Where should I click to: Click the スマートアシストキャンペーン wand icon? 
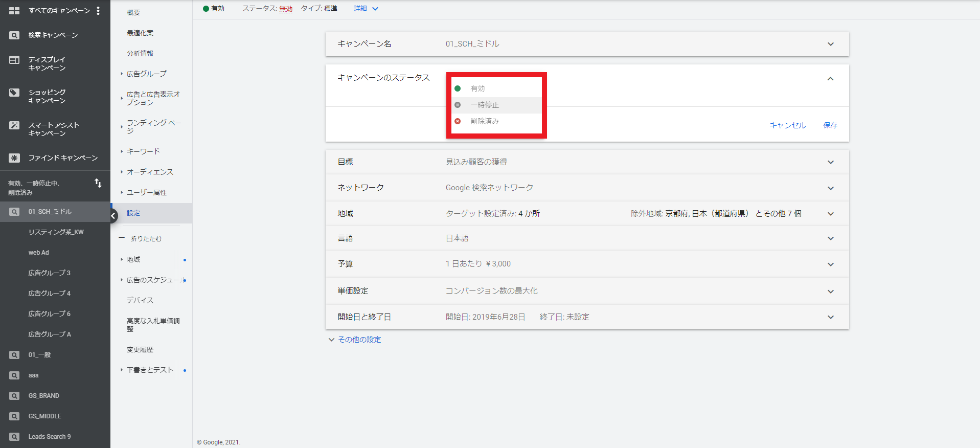click(x=14, y=125)
